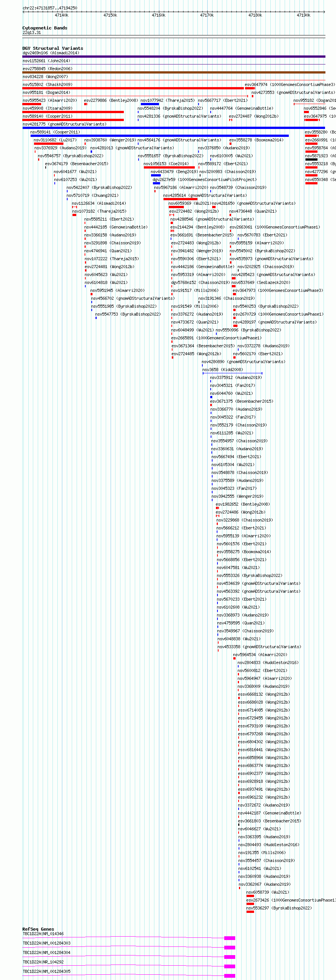The height and width of the screenshot is (980, 336).
Task: Click nsv4281775 (gnomADStructuralVariants) label
Action: point(65,125)
